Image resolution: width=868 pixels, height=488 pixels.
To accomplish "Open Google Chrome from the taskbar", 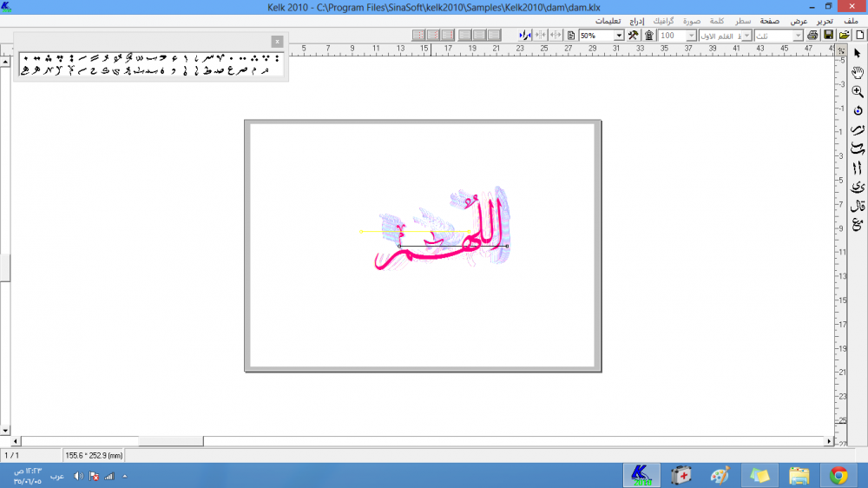I will pos(838,475).
